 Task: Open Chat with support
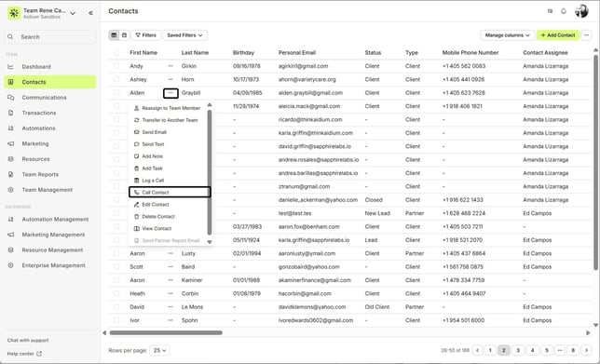click(28, 341)
